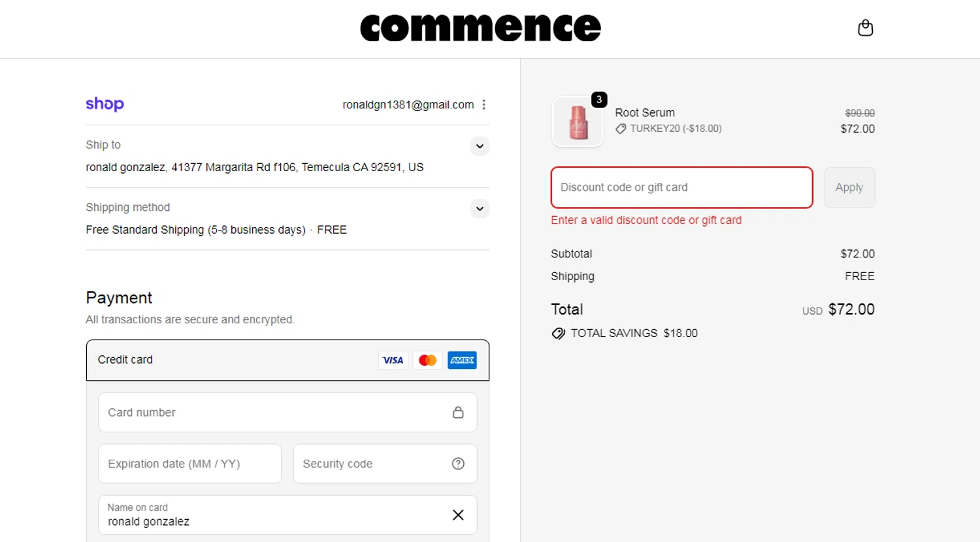Screen dimensions: 980x542
Task: Click the lock icon in Card number
Action: coord(458,412)
